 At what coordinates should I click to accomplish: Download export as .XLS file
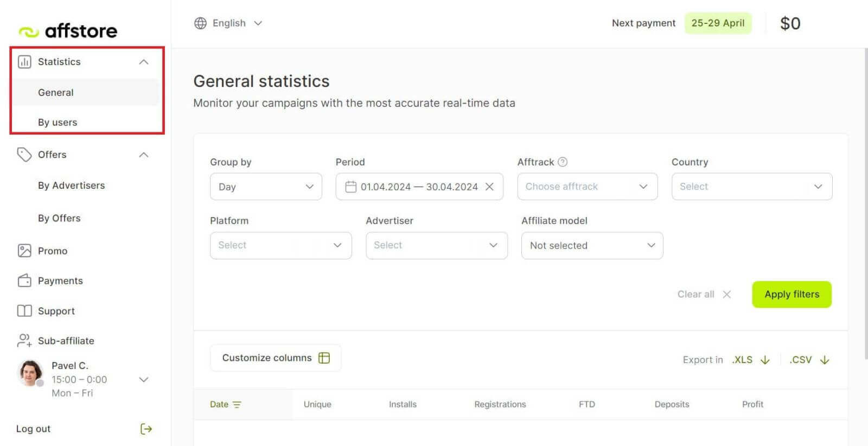point(751,360)
